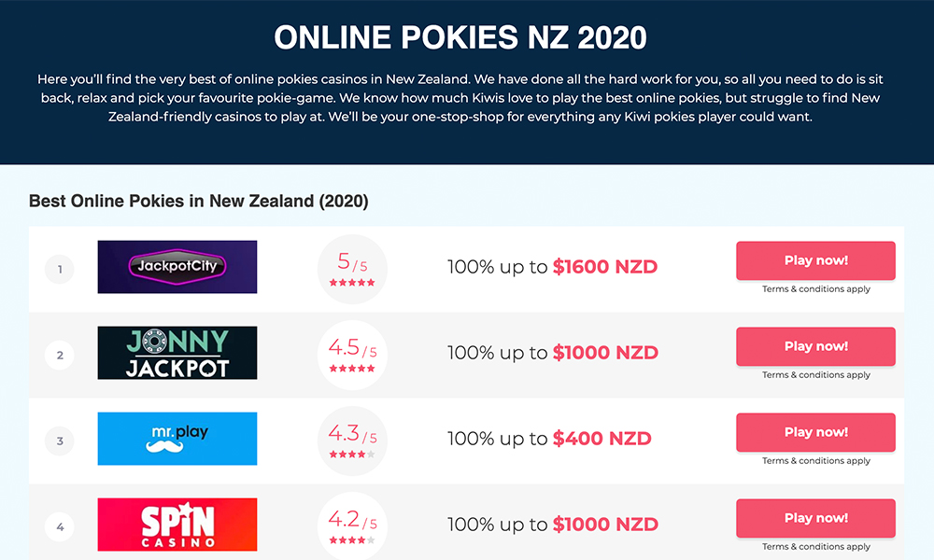The height and width of the screenshot is (560, 934).
Task: Click the Best Online Pokies in New Zealand heading
Action: [x=199, y=202]
